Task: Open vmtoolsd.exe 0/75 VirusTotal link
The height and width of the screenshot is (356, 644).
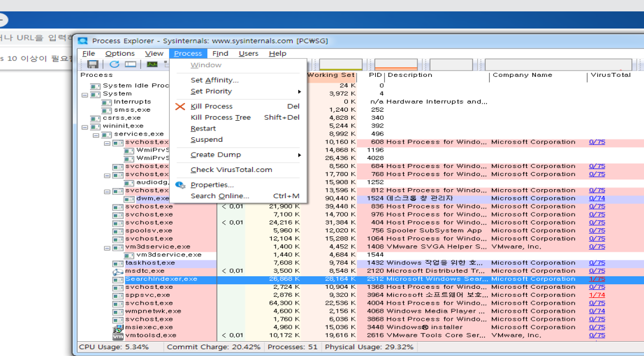Action: point(597,335)
